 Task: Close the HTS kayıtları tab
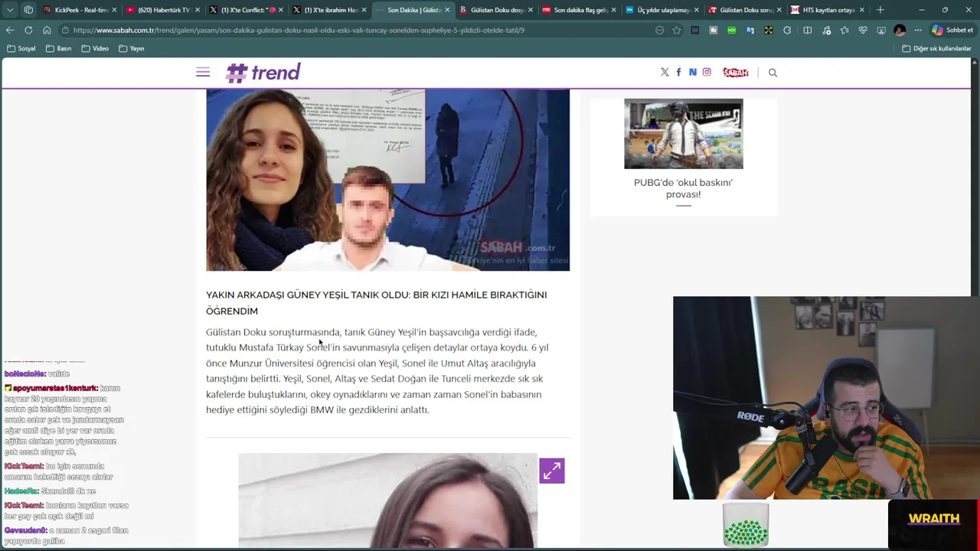(x=862, y=10)
